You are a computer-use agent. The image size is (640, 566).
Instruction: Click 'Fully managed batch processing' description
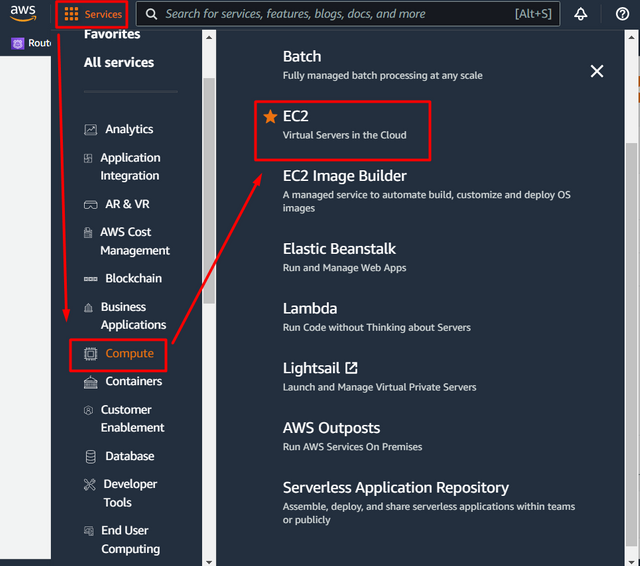[382, 75]
